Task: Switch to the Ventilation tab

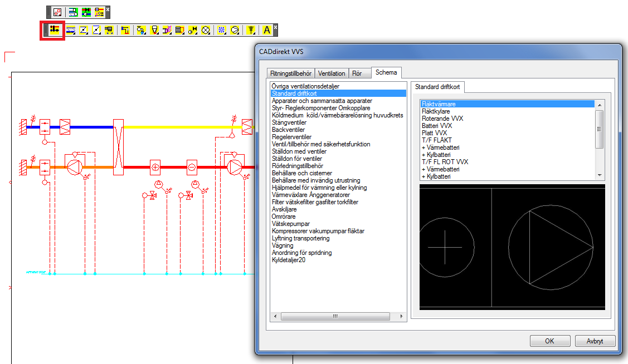Action: [x=332, y=73]
